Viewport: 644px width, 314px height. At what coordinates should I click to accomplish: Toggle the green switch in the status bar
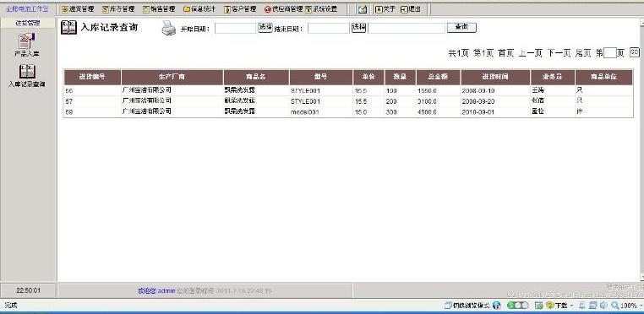pos(517,305)
